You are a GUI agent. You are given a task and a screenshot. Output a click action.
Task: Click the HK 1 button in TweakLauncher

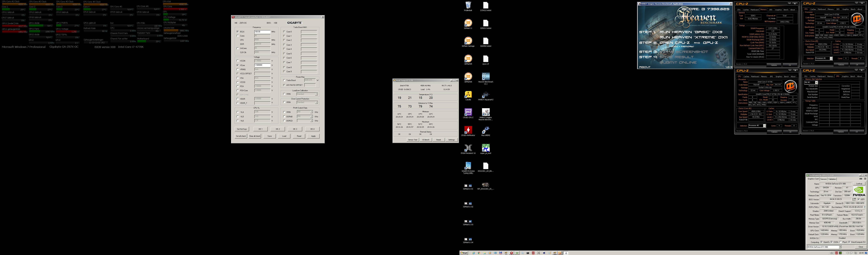click(260, 129)
